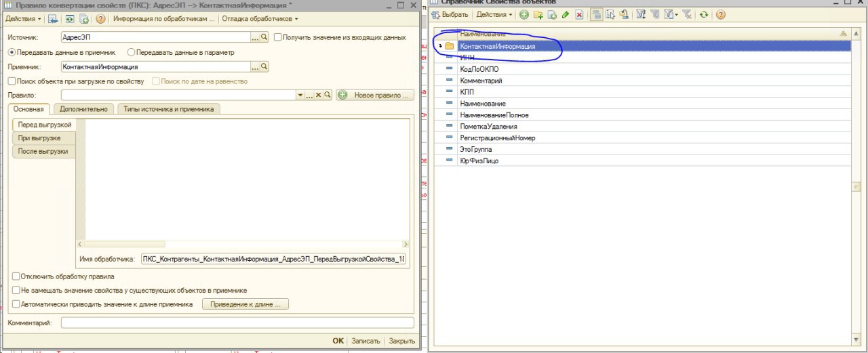Click magnifier icon of Правило field
Viewport: 868px width, 353px height.
point(328,96)
